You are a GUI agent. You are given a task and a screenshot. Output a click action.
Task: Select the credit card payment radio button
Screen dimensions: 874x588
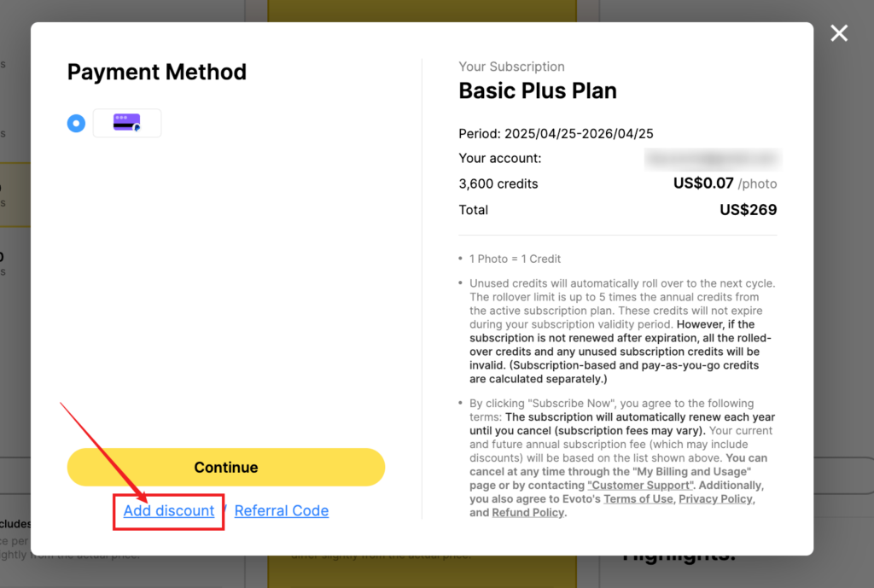(76, 123)
